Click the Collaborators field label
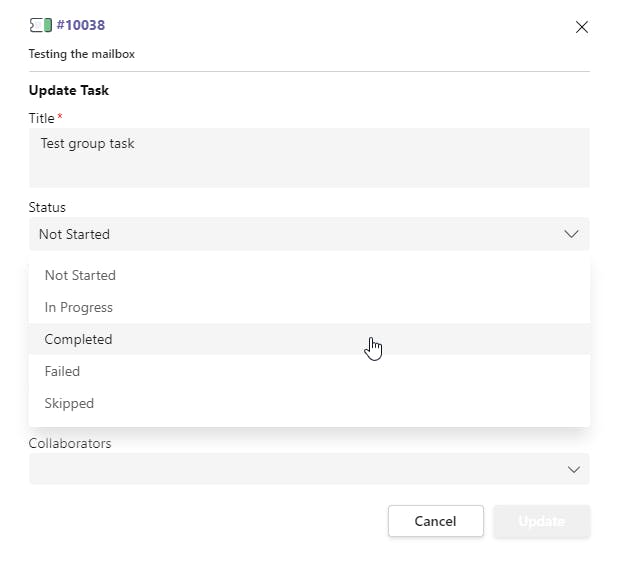The height and width of the screenshot is (567, 620). (x=70, y=443)
